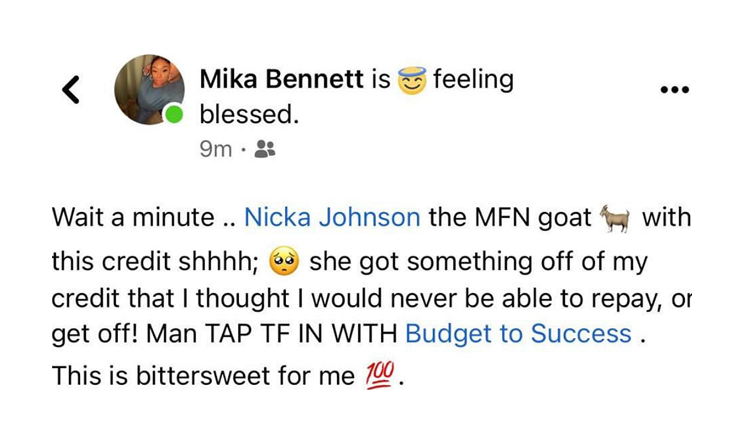Open the three-dot post options menu
This screenshot has height=444, width=744.
pyautogui.click(x=675, y=90)
